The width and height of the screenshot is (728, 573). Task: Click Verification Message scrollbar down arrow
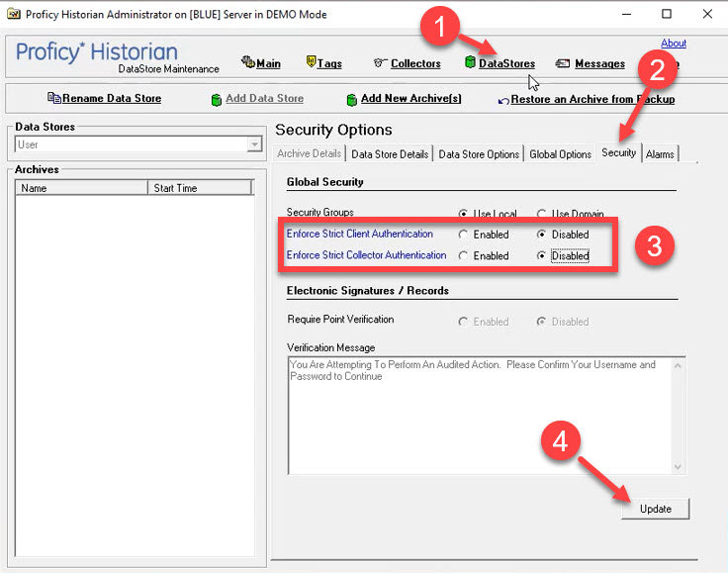[x=678, y=467]
